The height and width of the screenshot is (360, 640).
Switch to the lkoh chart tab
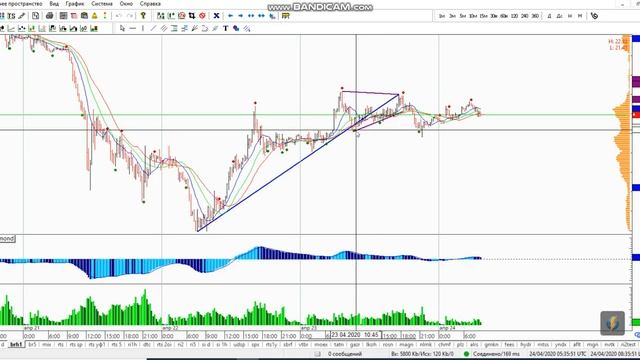click(x=371, y=345)
